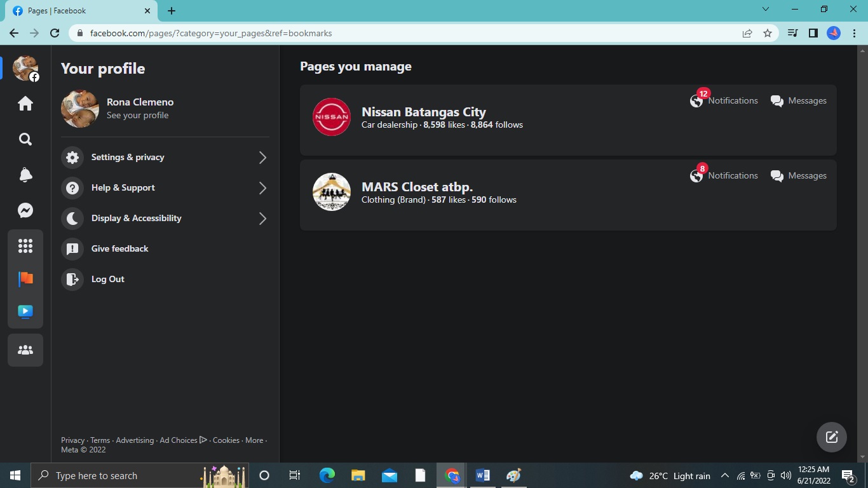Click the taskbar clock and date
Image resolution: width=868 pixels, height=488 pixels.
click(815, 475)
